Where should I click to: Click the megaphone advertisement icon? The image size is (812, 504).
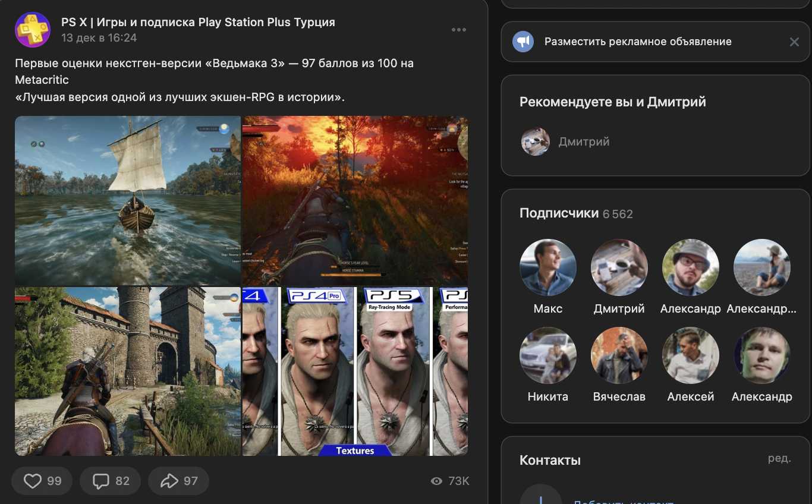click(x=523, y=42)
